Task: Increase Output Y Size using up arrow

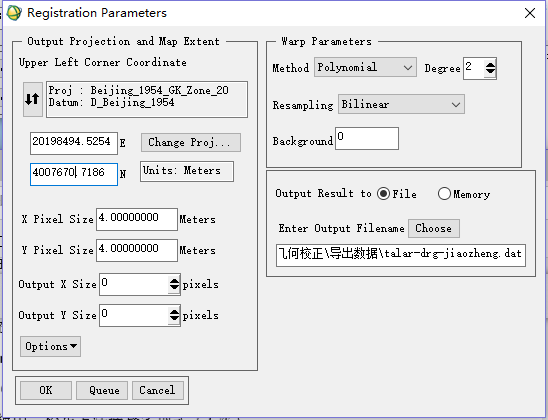Action: pos(174,312)
